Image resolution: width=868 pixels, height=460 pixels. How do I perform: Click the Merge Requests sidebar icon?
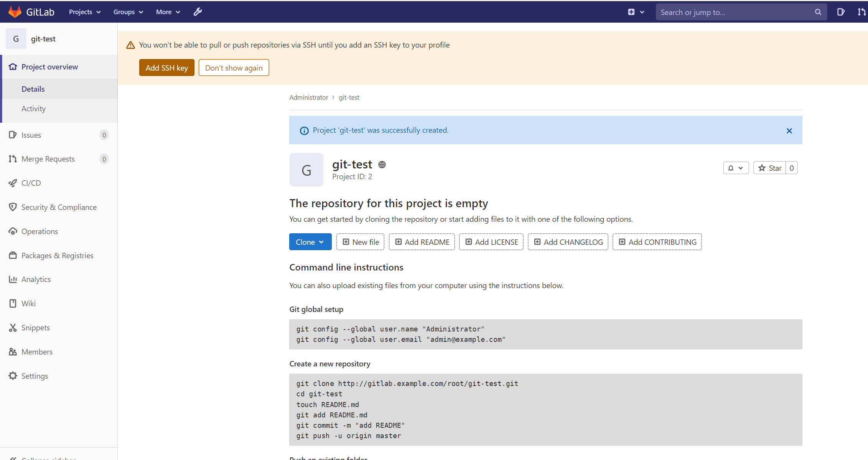(x=13, y=159)
